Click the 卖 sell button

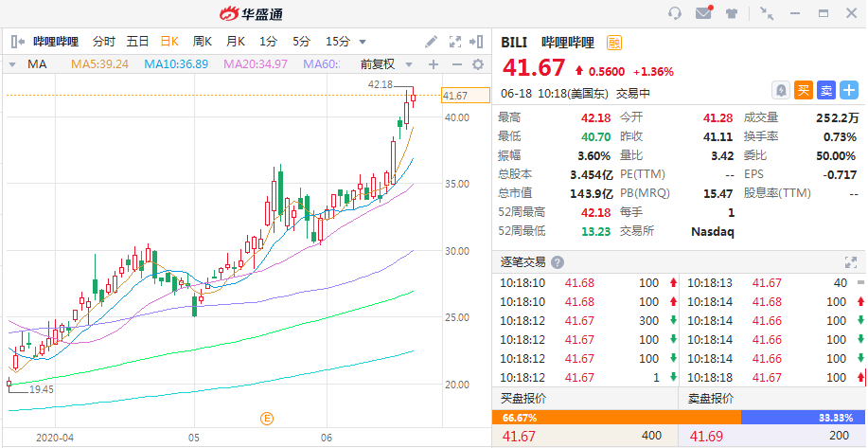coord(826,90)
